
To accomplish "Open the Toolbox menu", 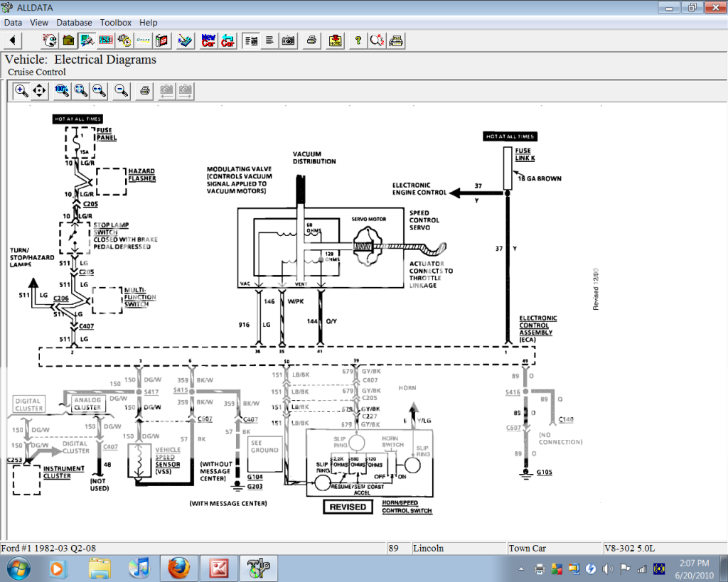I will coord(116,22).
